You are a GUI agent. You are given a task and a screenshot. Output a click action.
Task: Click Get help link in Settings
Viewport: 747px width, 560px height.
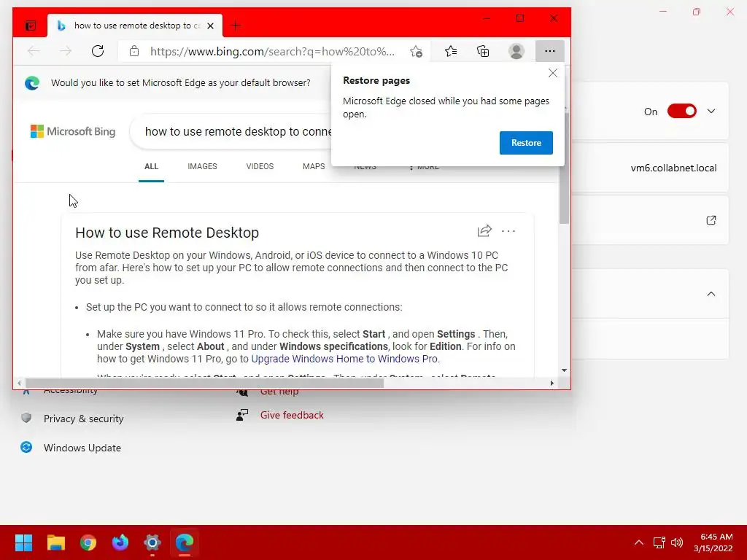pos(279,392)
